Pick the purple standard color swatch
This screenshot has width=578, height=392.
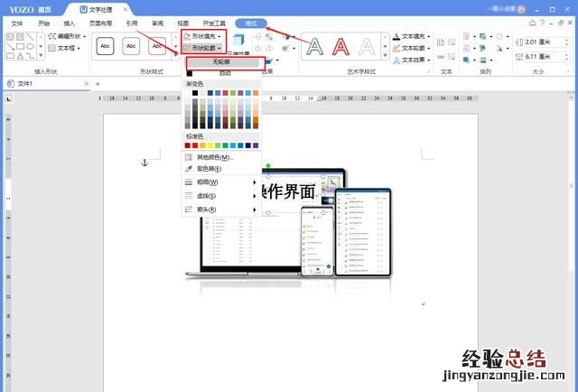256,145
